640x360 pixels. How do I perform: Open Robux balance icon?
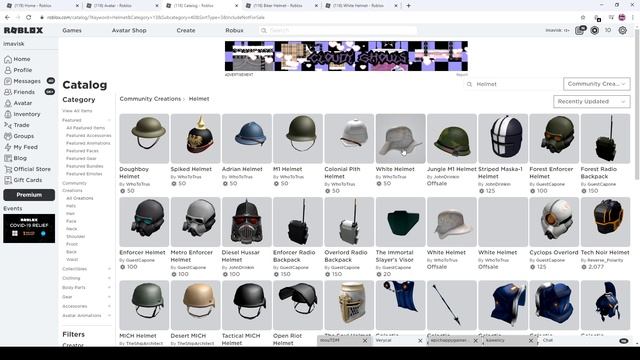point(594,31)
